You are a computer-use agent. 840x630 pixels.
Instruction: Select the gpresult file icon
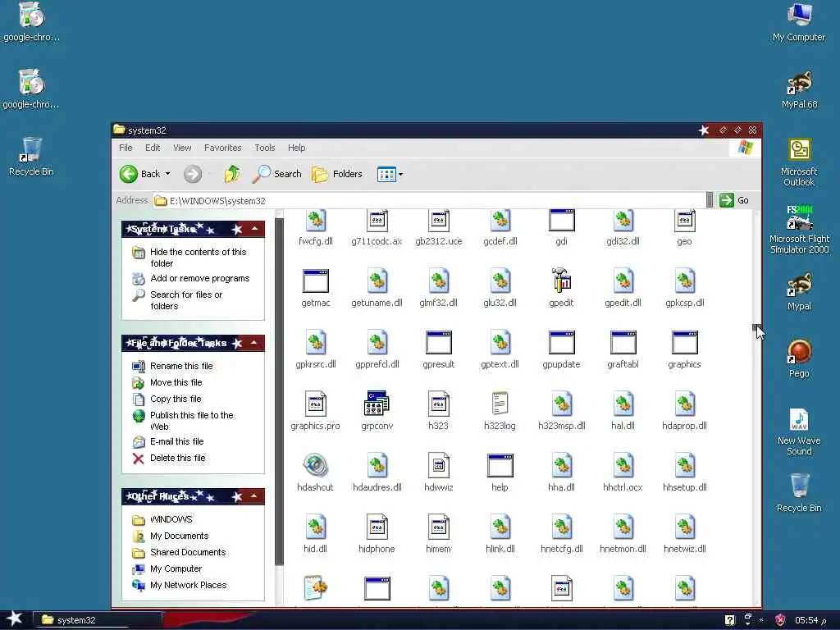(438, 342)
